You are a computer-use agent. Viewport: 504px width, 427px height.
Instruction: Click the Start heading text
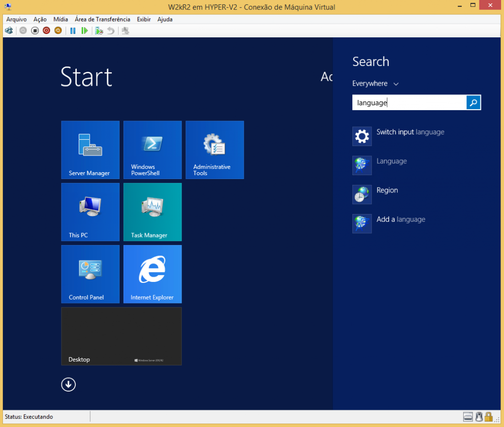click(86, 77)
